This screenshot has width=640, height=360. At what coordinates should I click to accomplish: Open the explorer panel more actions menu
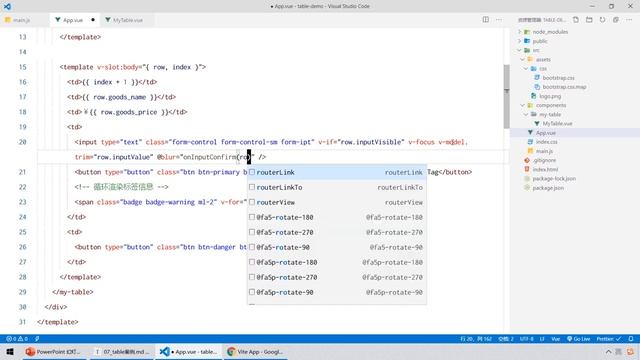pyautogui.click(x=629, y=20)
